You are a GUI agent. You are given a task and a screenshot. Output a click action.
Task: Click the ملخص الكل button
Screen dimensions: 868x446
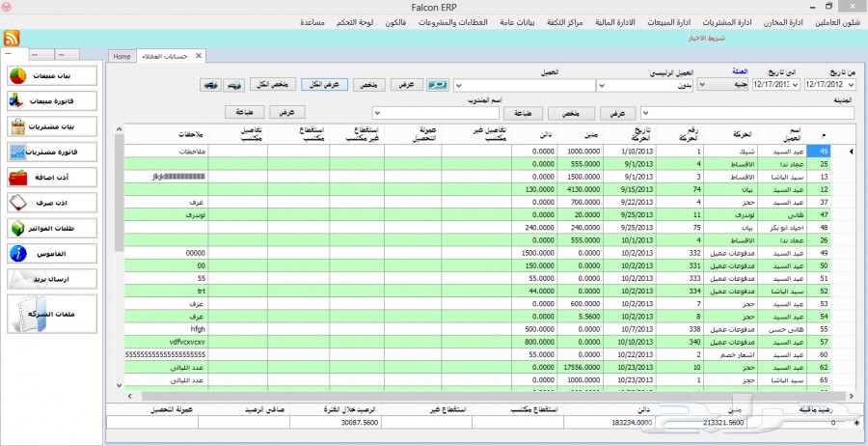click(273, 84)
